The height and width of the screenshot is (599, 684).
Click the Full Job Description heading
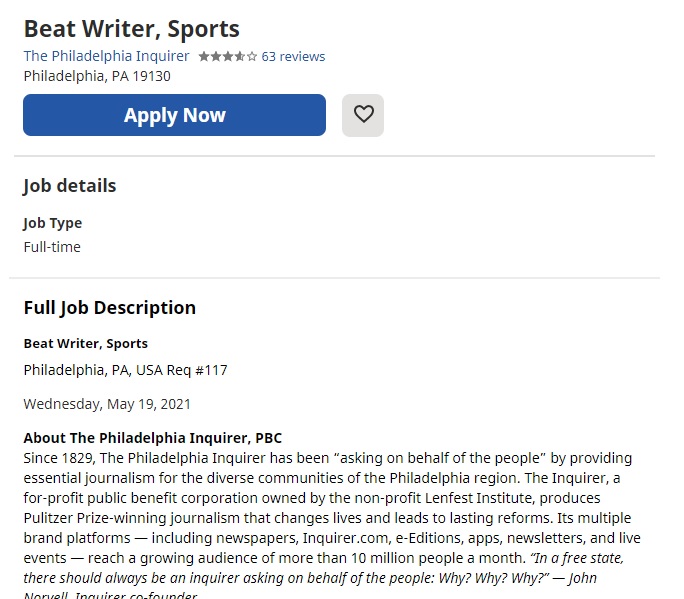109,308
